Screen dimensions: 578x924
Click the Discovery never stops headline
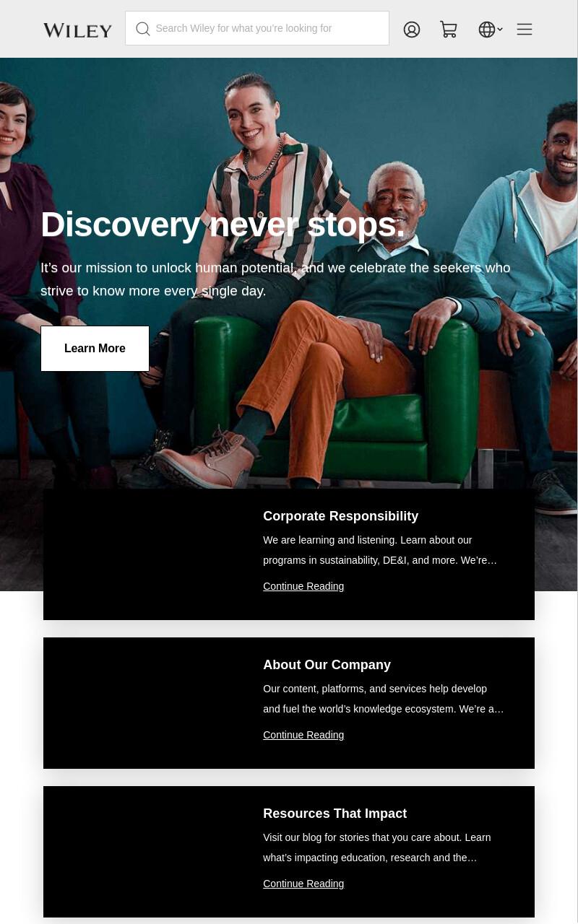point(223,225)
